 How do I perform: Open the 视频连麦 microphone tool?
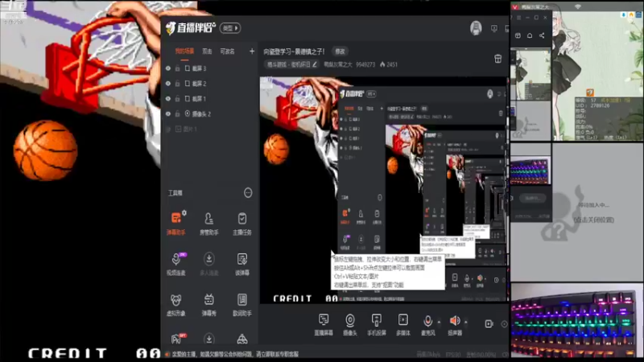coord(176,264)
